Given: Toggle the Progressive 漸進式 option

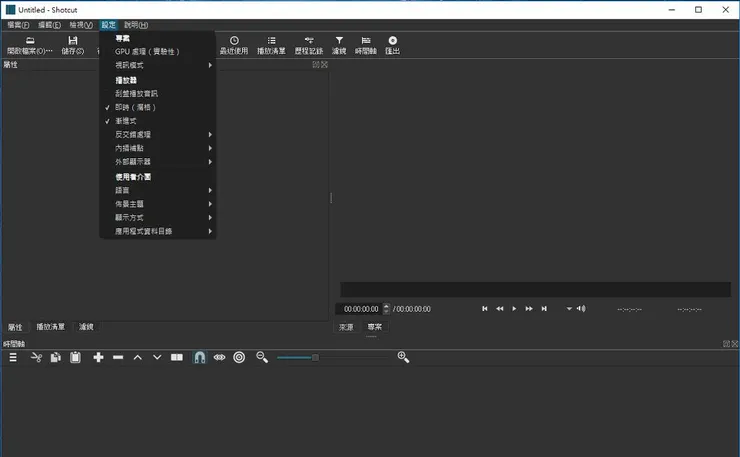Looking at the screenshot, I should tap(158, 121).
